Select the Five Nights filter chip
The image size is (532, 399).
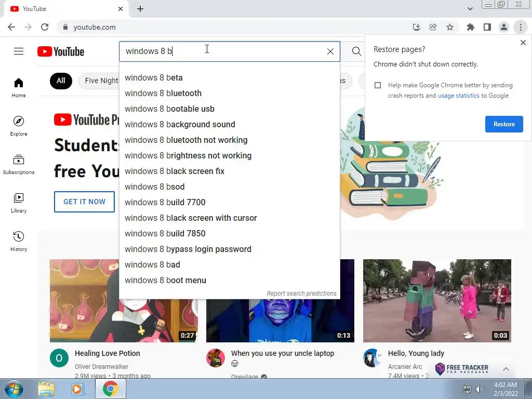pos(99,81)
